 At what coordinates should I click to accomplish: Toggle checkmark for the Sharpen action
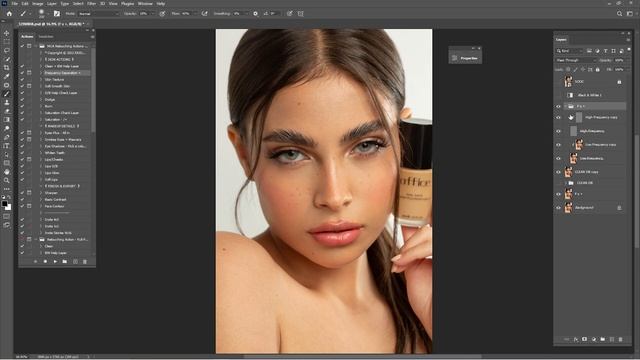point(22,193)
